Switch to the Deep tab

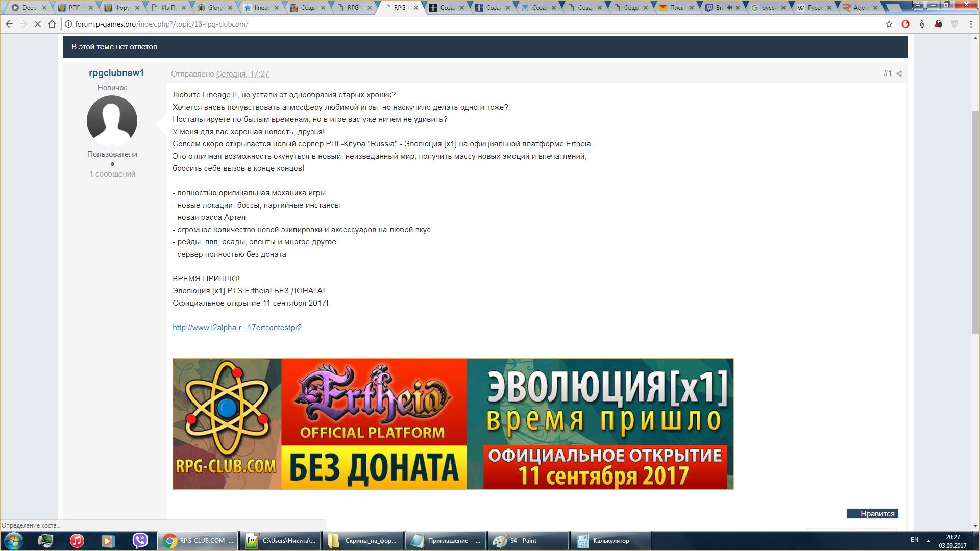click(x=29, y=8)
